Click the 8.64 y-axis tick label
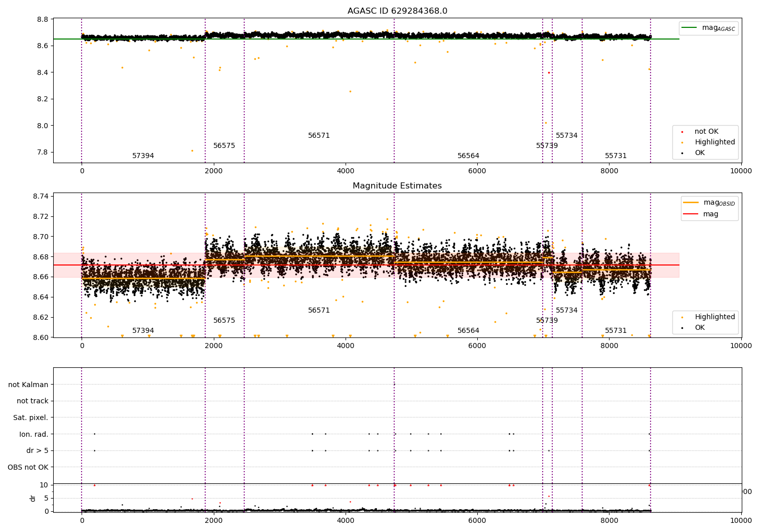The height and width of the screenshot is (532, 760). [41, 297]
